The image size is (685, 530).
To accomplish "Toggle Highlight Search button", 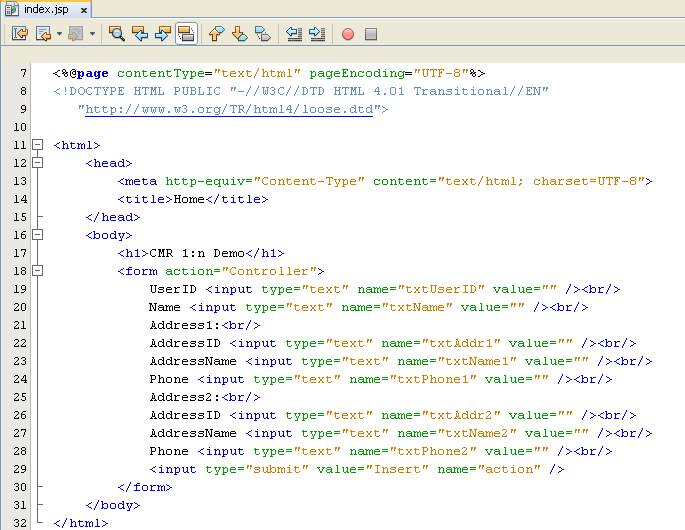I will click(187, 34).
